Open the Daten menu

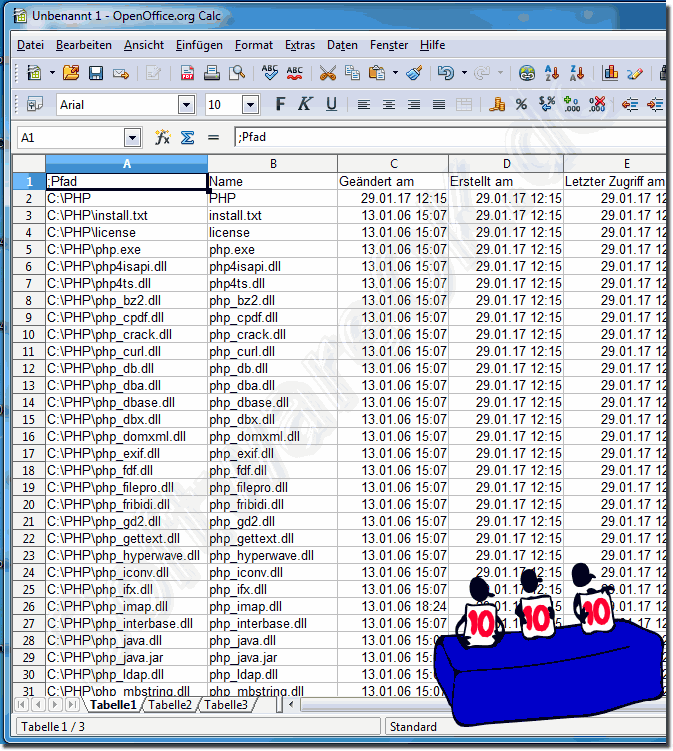342,45
